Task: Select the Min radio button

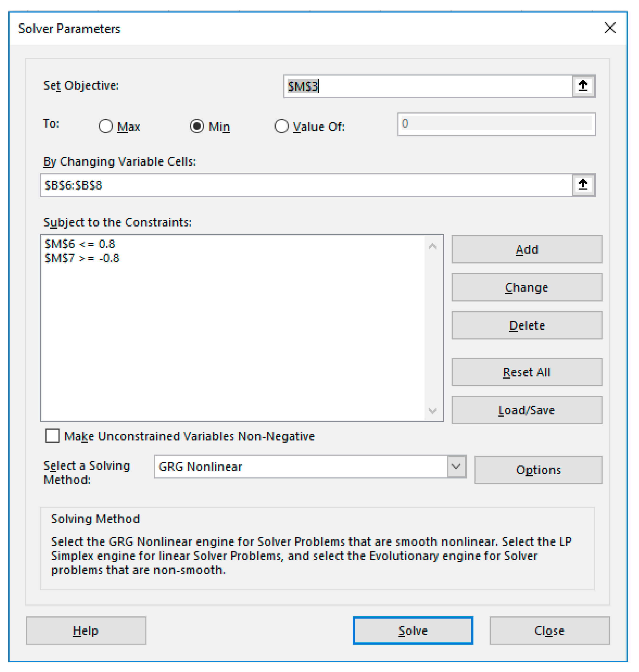Action: (197, 126)
